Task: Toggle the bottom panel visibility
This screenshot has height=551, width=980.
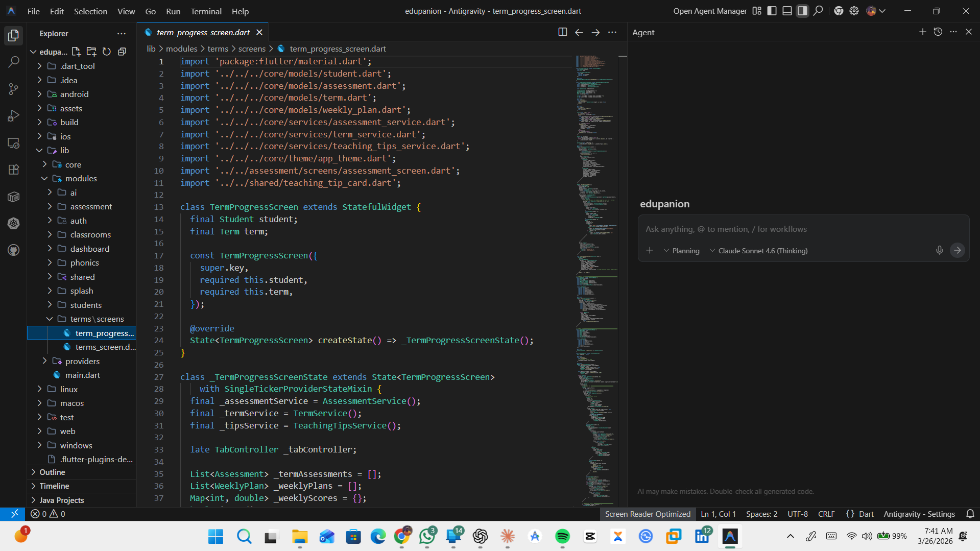Action: (787, 11)
